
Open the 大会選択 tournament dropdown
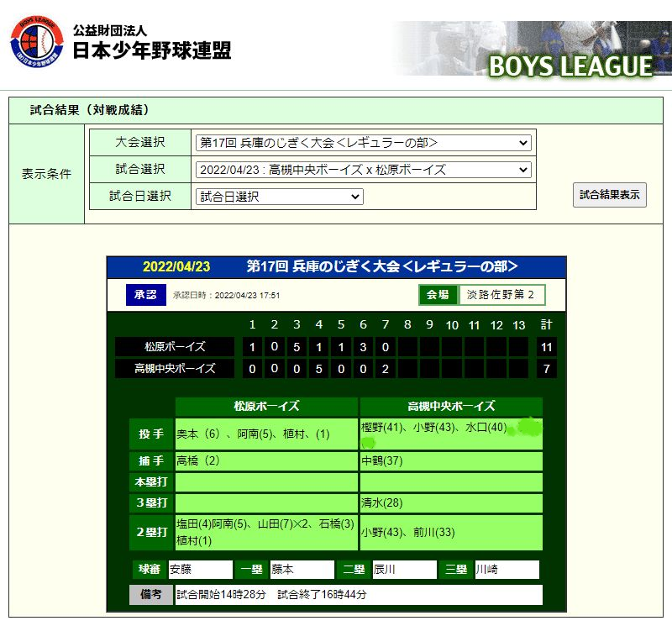[364, 143]
